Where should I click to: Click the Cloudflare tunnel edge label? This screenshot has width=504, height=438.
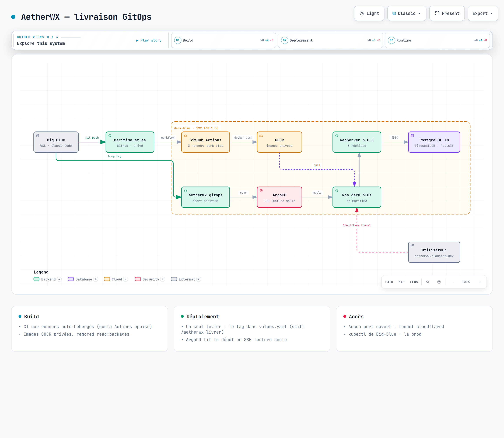(x=356, y=225)
